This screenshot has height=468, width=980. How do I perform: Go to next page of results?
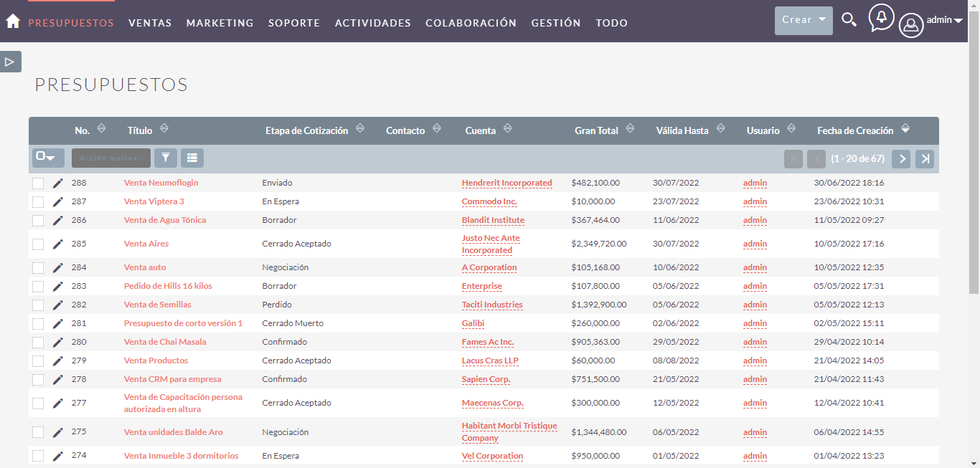(902, 158)
